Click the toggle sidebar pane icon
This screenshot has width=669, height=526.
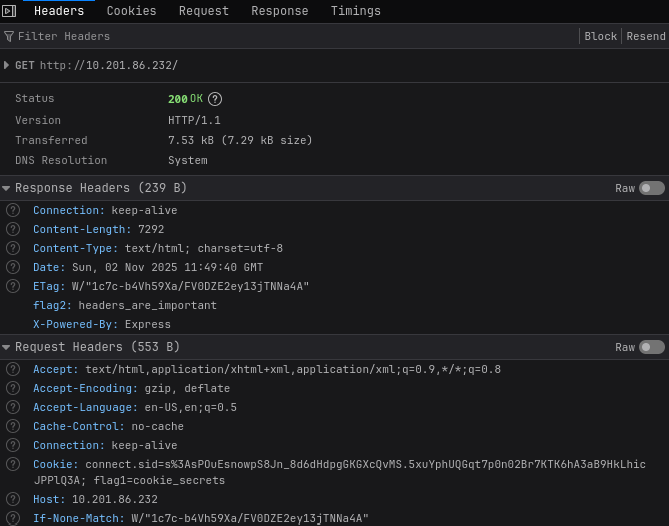tap(9, 11)
